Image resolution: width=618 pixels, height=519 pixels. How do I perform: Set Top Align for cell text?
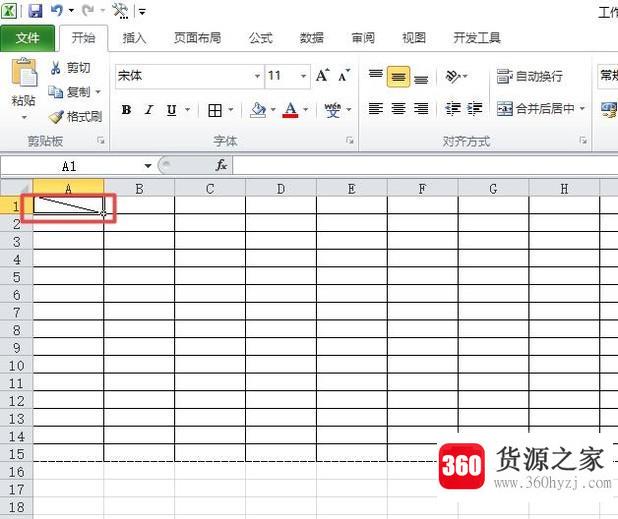coord(375,75)
